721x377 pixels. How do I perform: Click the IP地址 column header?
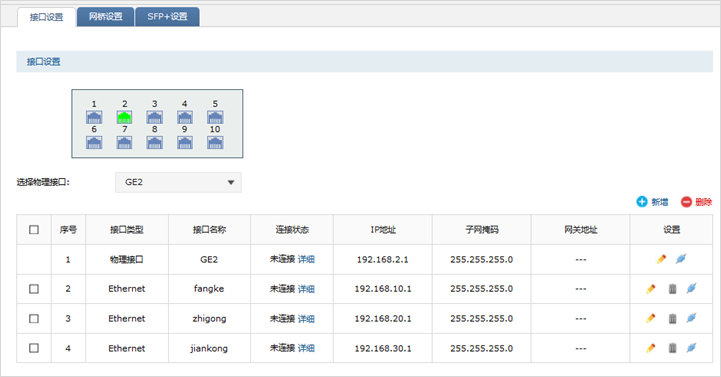(x=383, y=229)
